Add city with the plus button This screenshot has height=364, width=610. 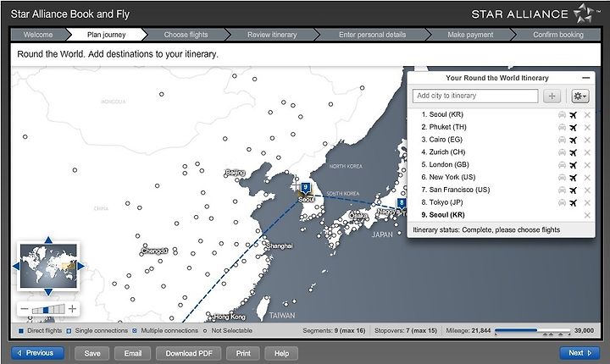[x=552, y=96]
